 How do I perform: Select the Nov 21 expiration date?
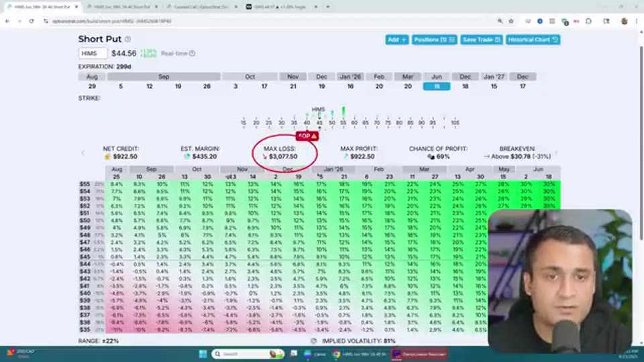tap(293, 86)
